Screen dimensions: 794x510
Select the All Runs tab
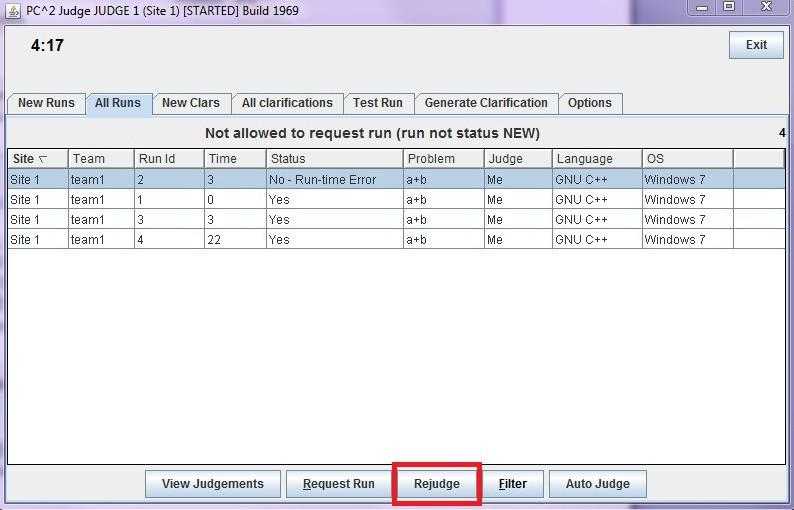click(x=118, y=103)
